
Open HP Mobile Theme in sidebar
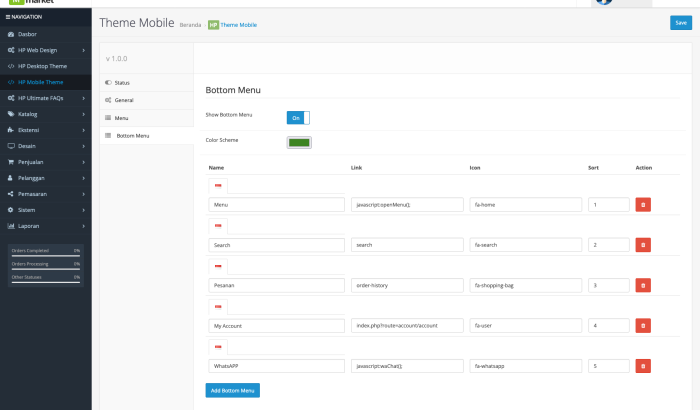click(x=46, y=82)
